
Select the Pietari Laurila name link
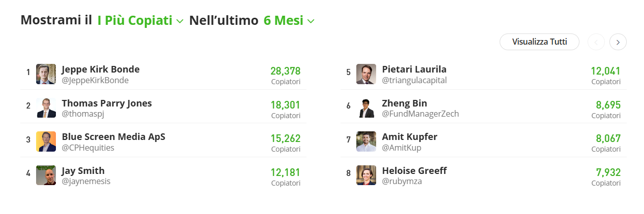414,69
